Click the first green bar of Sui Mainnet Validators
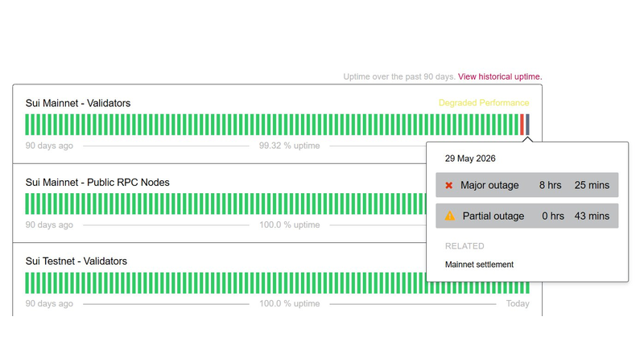Image resolution: width=644 pixels, height=362 pixels. (x=27, y=125)
